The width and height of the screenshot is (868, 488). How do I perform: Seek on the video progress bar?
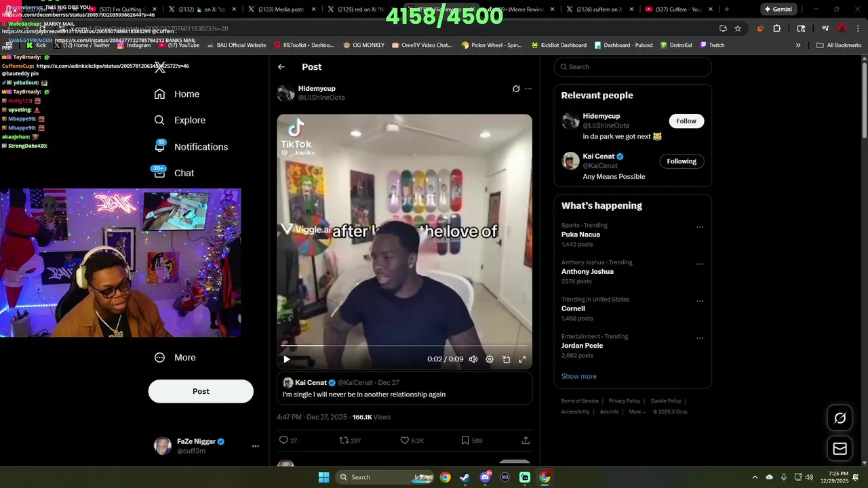404,346
